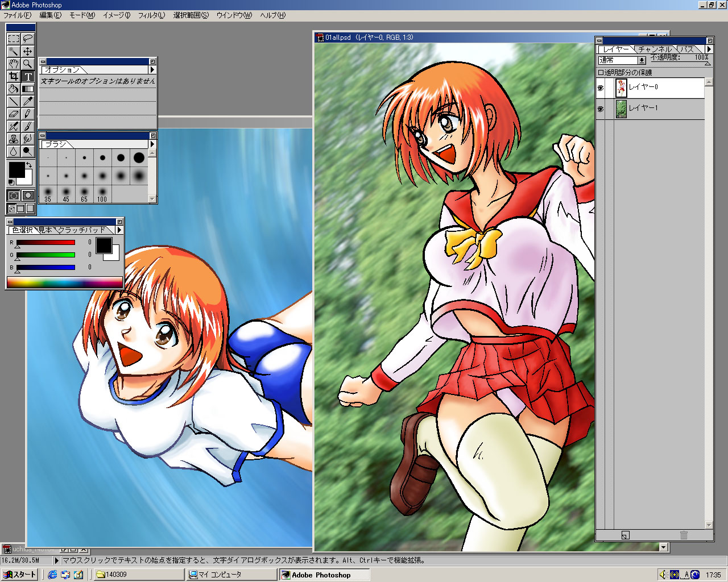The image size is (728, 582).
Task: Pick a color from spectrum bar
Action: [65, 282]
